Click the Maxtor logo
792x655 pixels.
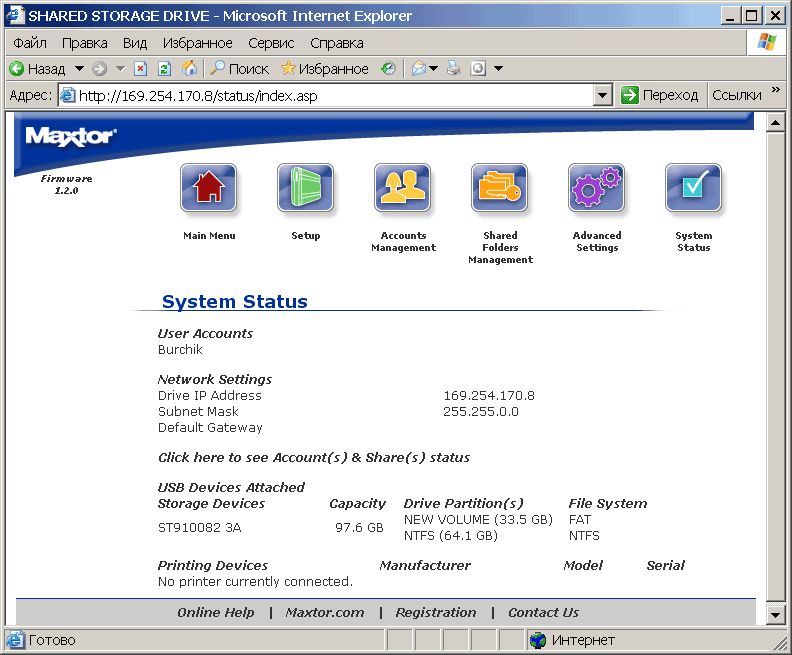tap(70, 136)
